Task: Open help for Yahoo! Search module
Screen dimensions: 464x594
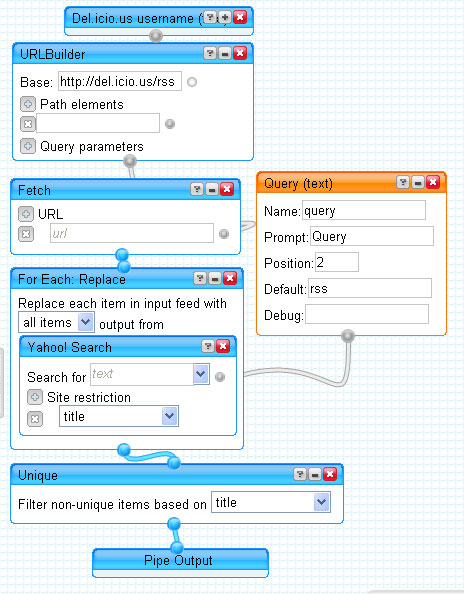Action: click(x=208, y=346)
